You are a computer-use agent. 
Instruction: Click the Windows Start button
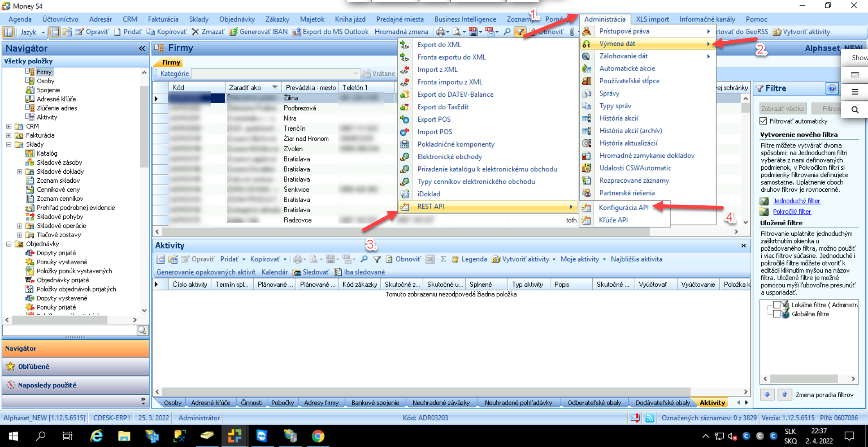coord(14,436)
